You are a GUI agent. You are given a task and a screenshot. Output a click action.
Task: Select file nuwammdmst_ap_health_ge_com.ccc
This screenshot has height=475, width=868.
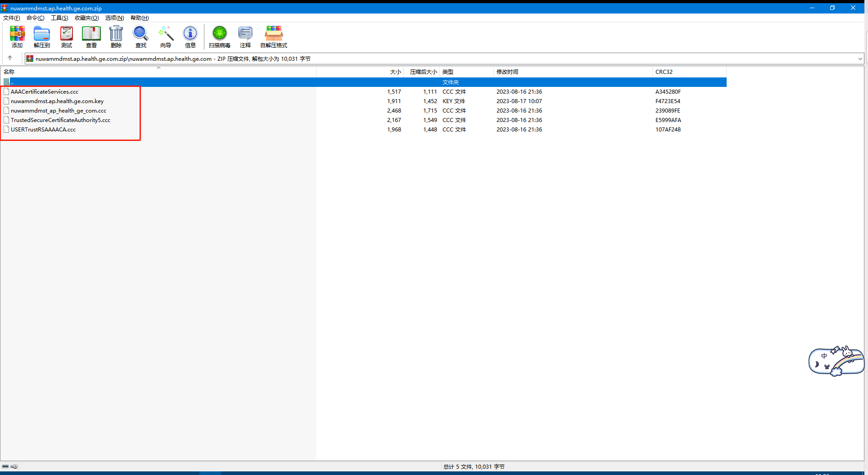tap(59, 110)
